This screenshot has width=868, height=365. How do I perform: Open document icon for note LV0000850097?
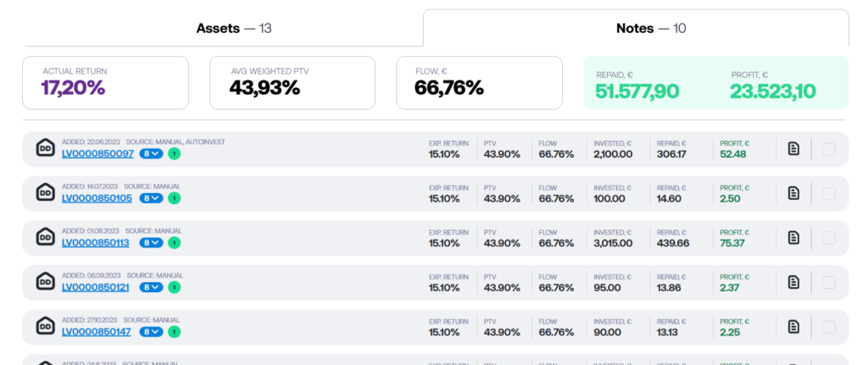[793, 149]
